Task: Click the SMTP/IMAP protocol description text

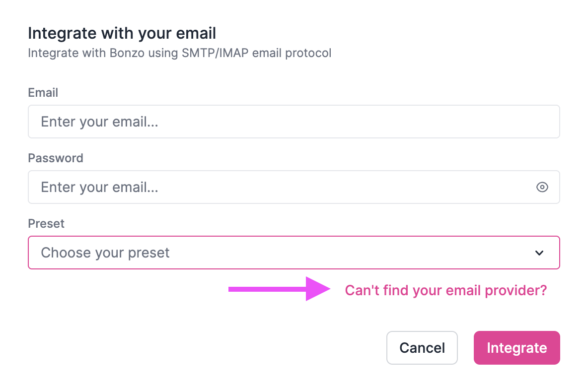Action: pyautogui.click(x=180, y=53)
